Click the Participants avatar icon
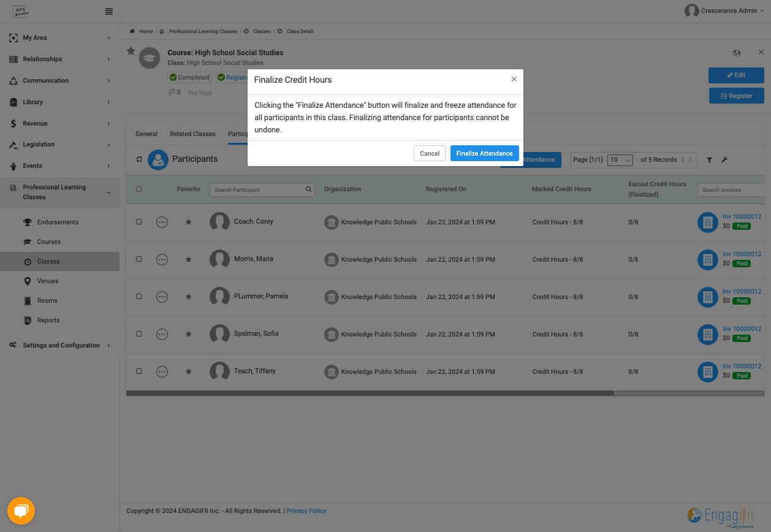 click(158, 160)
